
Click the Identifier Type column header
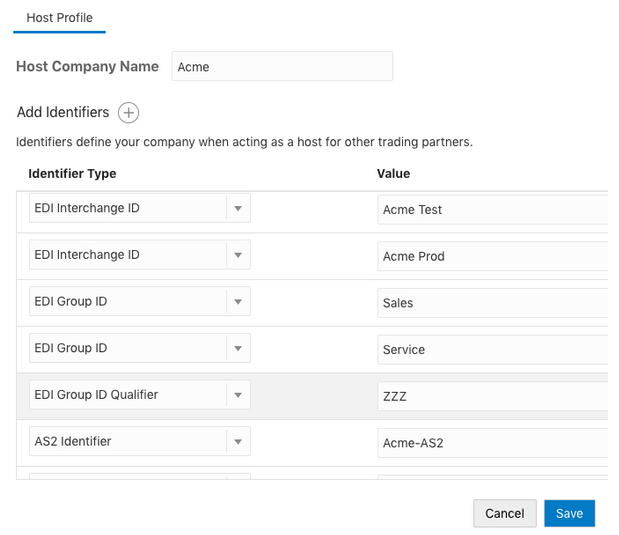pyautogui.click(x=72, y=173)
